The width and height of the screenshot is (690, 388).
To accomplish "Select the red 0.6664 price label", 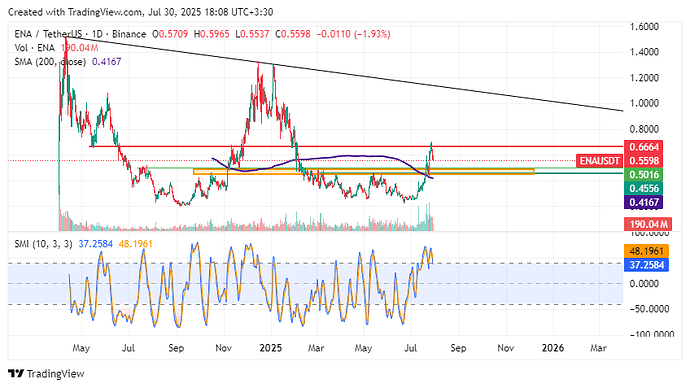I will coord(643,147).
